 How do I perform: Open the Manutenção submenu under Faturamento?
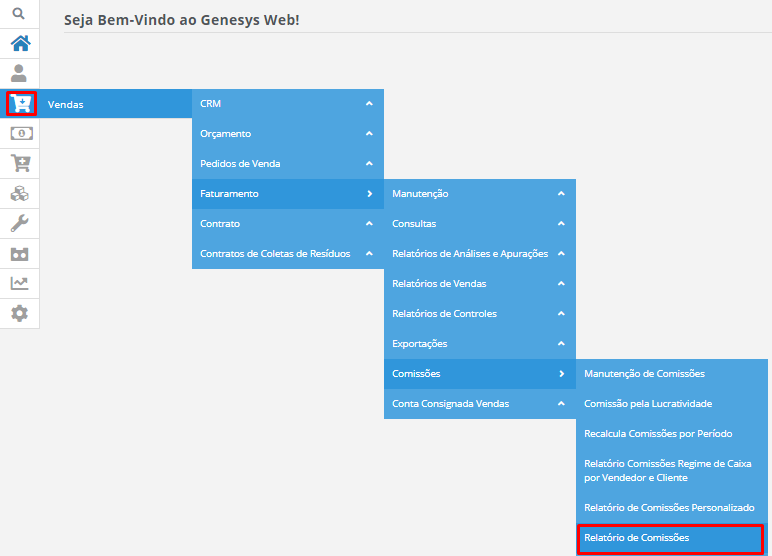(x=480, y=194)
